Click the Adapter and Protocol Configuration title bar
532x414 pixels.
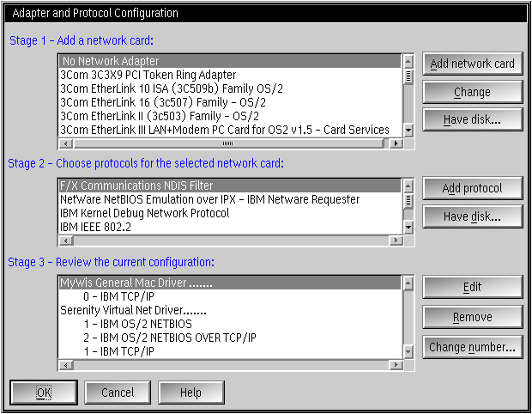pos(266,13)
